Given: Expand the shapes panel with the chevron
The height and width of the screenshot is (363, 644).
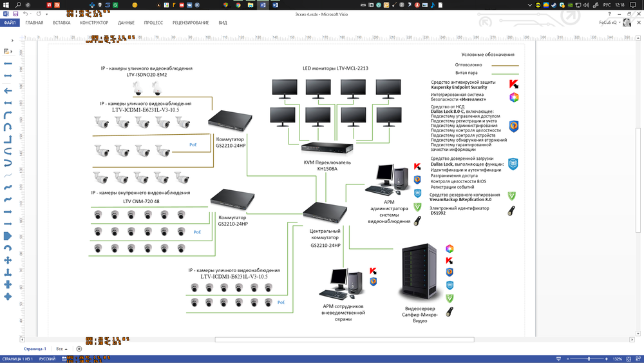Looking at the screenshot, I should coord(12,40).
